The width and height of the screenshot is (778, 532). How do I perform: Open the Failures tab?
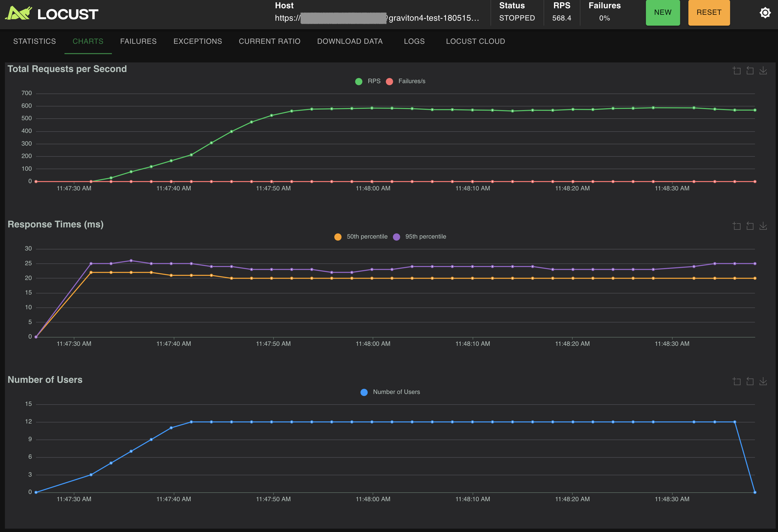pyautogui.click(x=138, y=41)
